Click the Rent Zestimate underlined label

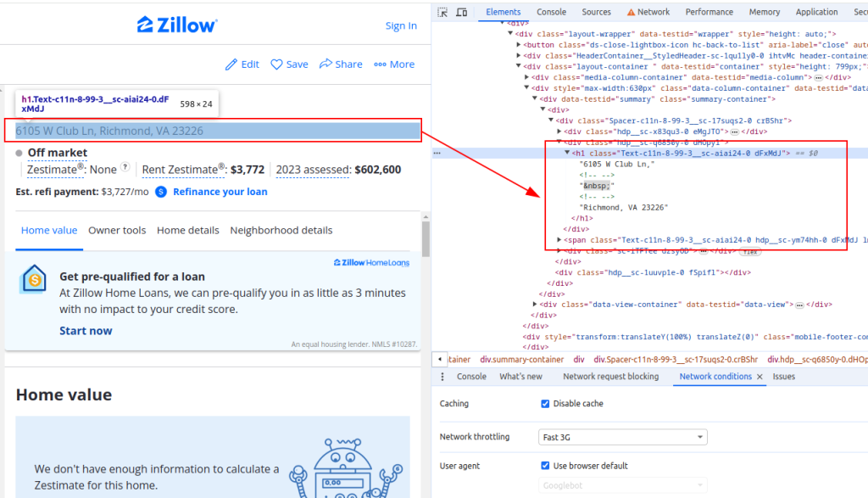tap(184, 170)
